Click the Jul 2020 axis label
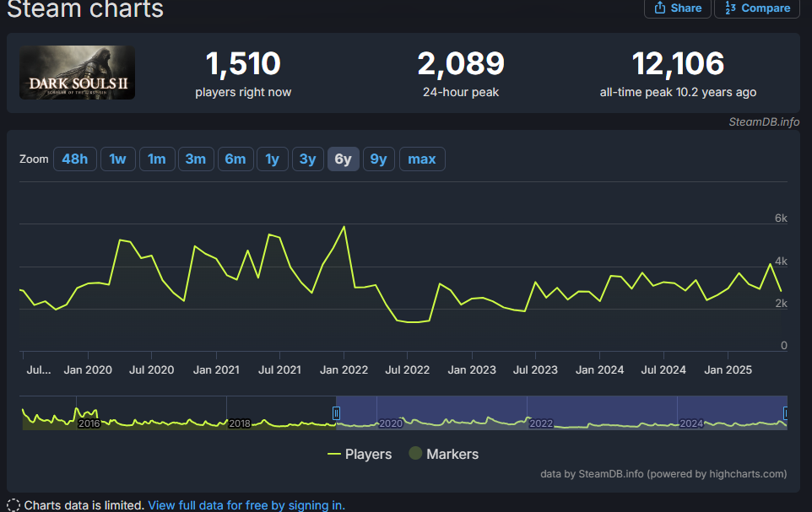Viewport: 812px width, 512px height. pyautogui.click(x=151, y=369)
